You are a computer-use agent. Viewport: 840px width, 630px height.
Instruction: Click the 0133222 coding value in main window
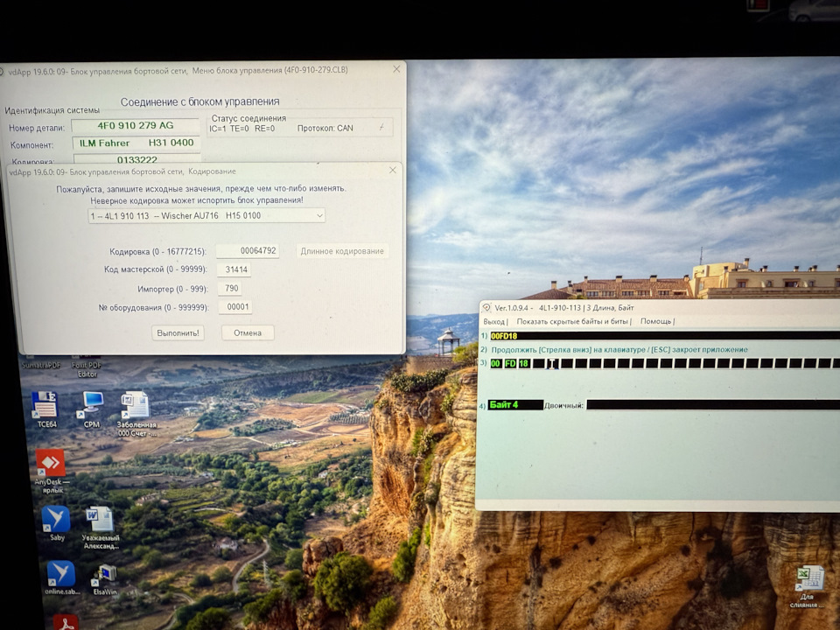[137, 159]
